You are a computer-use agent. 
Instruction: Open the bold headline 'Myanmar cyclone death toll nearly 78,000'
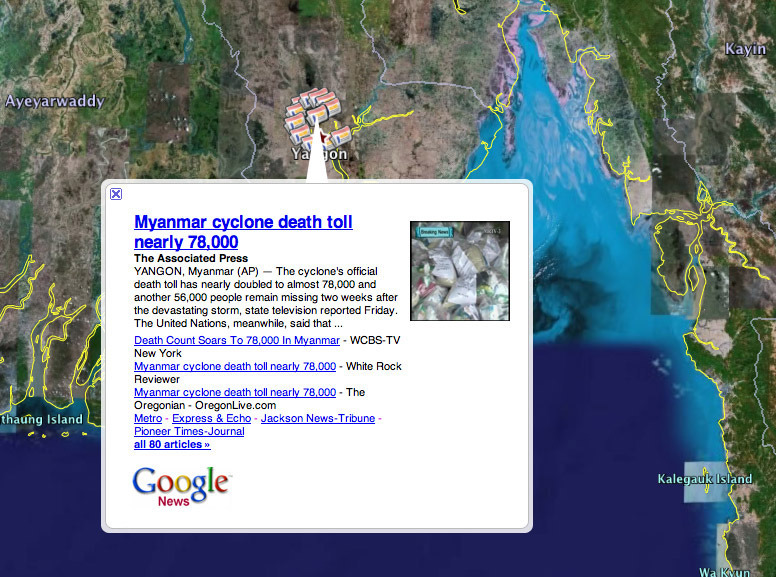click(x=243, y=232)
